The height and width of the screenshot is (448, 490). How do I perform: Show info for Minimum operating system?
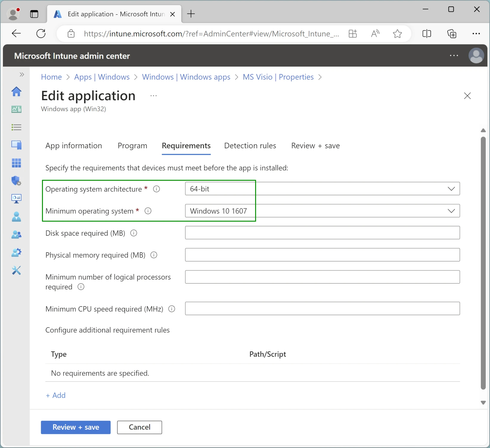(148, 211)
